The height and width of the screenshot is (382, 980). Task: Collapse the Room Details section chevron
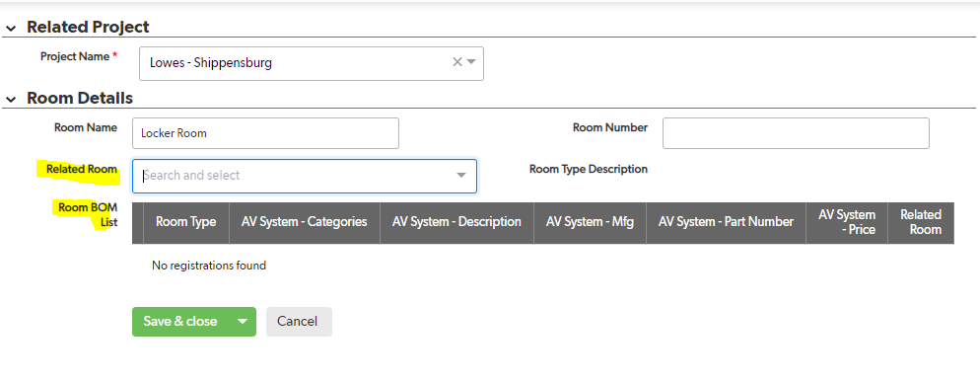[x=11, y=99]
